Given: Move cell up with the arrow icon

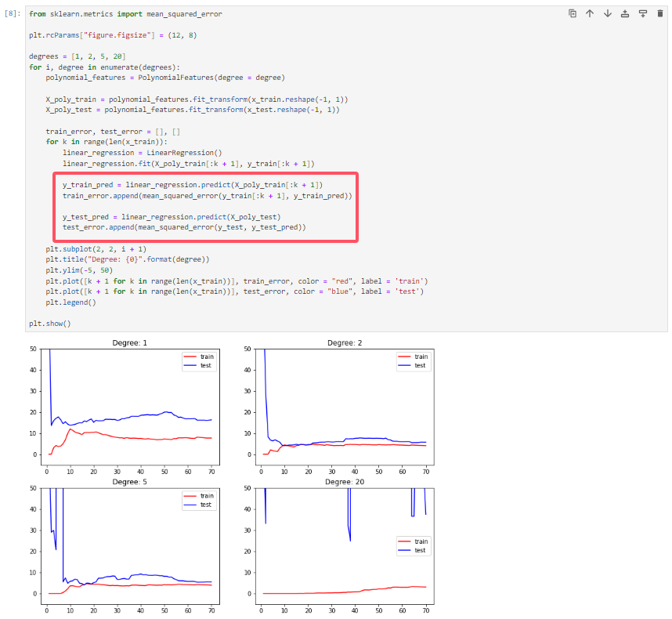Looking at the screenshot, I should (590, 14).
